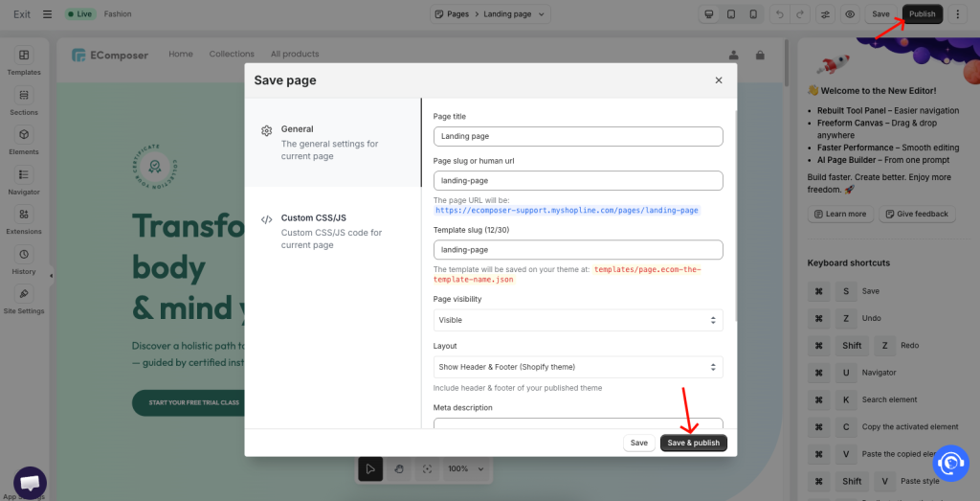Close the Save page dialog
This screenshot has width=980, height=501.
[719, 80]
